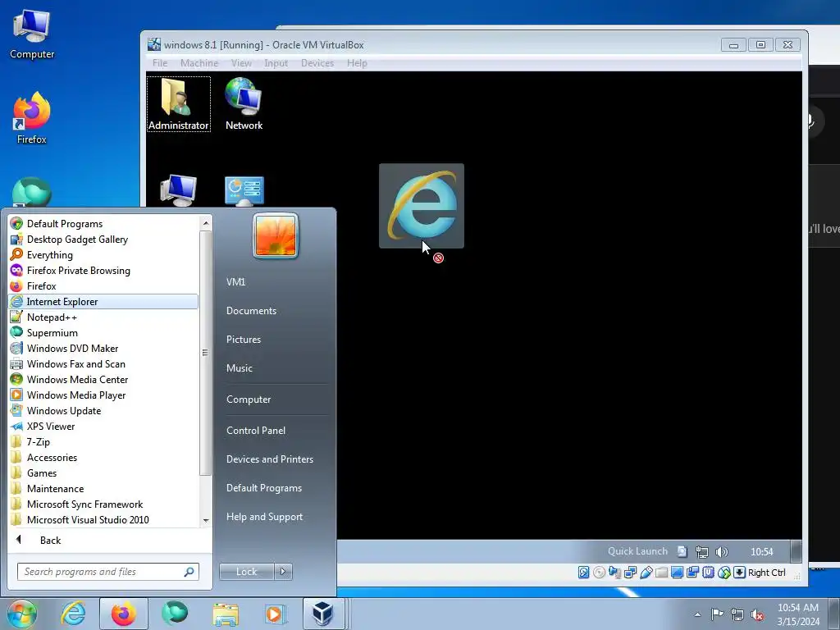Image resolution: width=840 pixels, height=630 pixels.
Task: Expand the Microsoft Visual Studio 2010 folder
Action: pos(103,519)
